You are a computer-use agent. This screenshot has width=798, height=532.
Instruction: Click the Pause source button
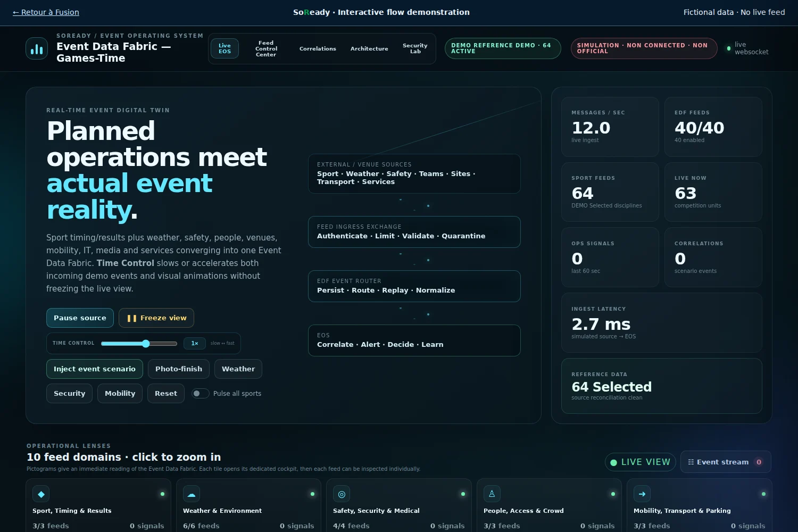click(x=80, y=318)
